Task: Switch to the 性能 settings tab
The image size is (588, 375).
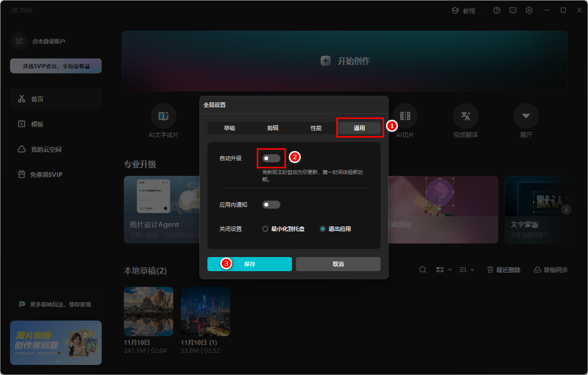Action: tap(316, 128)
